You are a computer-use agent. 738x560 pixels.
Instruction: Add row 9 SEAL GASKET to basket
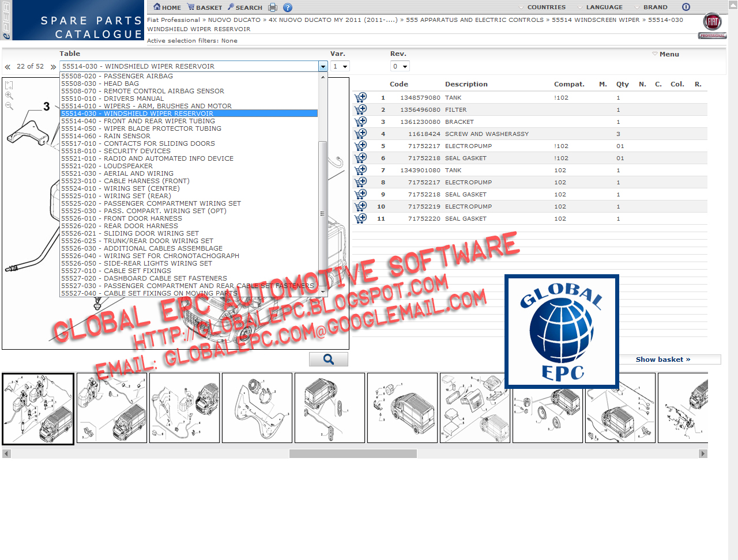pos(361,194)
